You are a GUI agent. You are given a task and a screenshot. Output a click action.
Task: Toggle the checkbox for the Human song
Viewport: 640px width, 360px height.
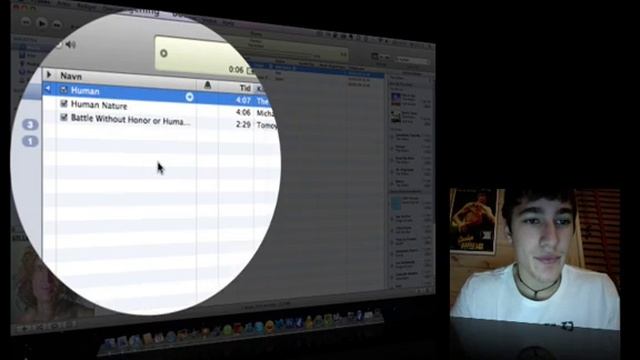(64, 89)
